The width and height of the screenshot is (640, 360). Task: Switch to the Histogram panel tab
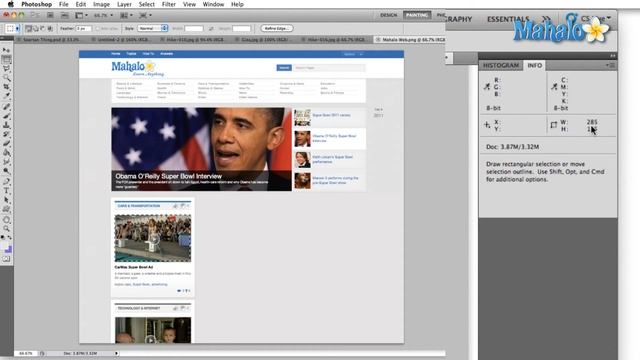(x=501, y=65)
